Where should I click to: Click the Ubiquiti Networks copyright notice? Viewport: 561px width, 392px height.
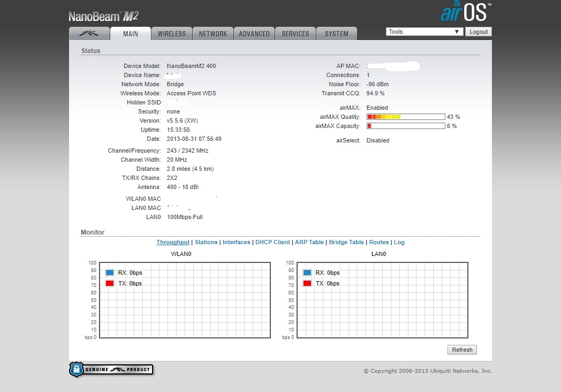428,371
